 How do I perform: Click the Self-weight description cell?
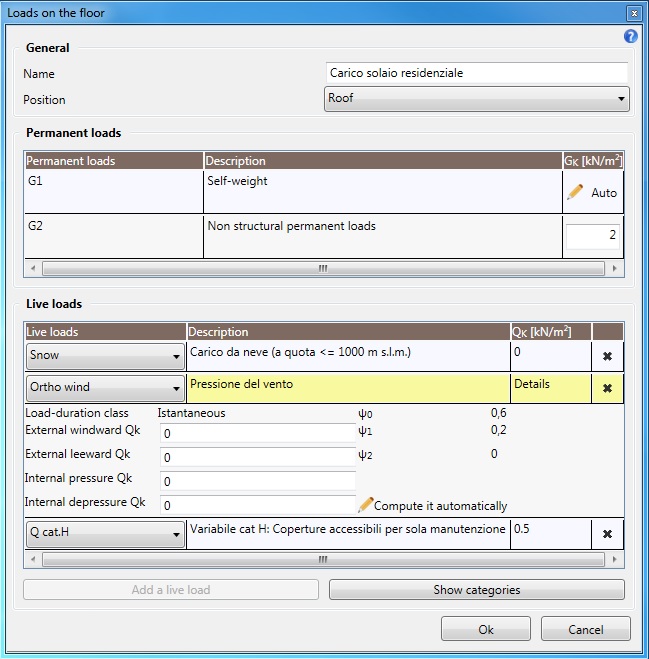point(383,191)
